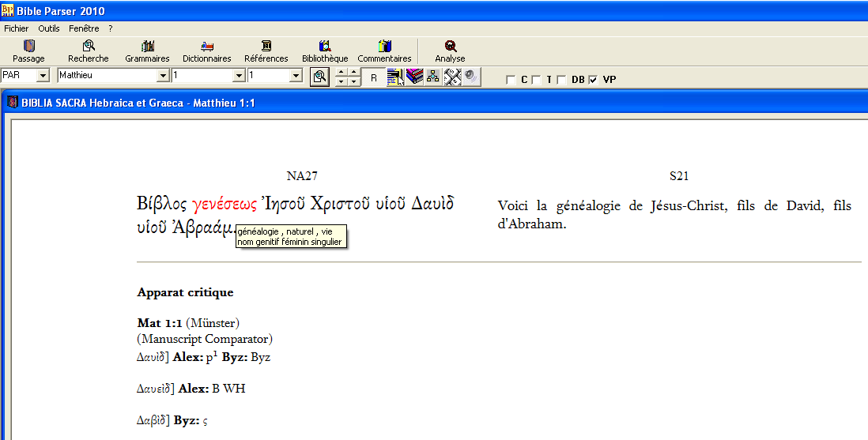Click the tree diagram icon
This screenshot has height=440, width=868.
(x=433, y=77)
